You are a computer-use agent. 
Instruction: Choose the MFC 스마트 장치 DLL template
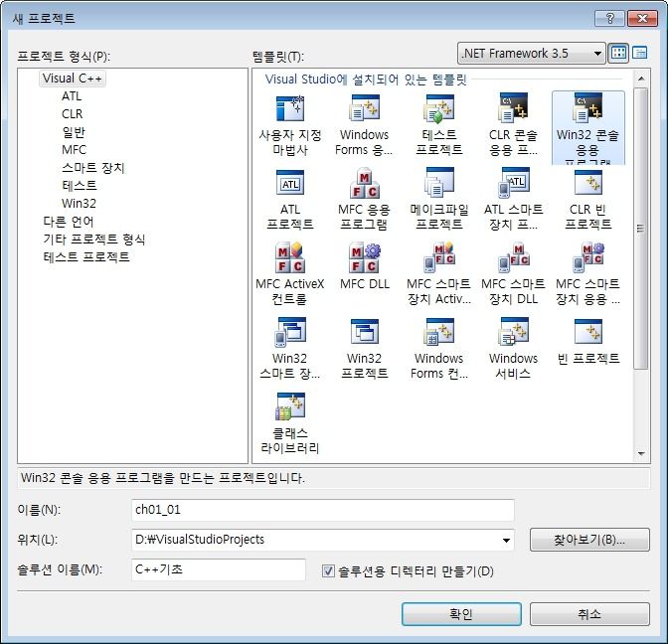point(513,274)
